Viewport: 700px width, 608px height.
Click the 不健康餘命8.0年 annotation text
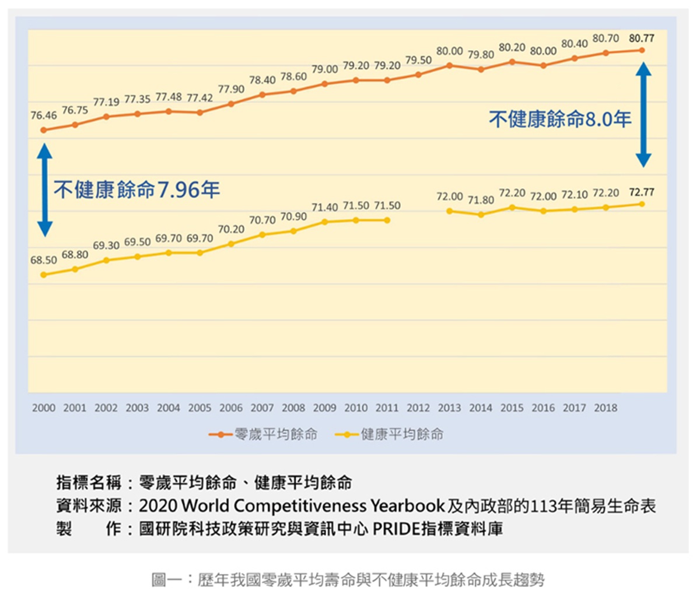tap(560, 120)
